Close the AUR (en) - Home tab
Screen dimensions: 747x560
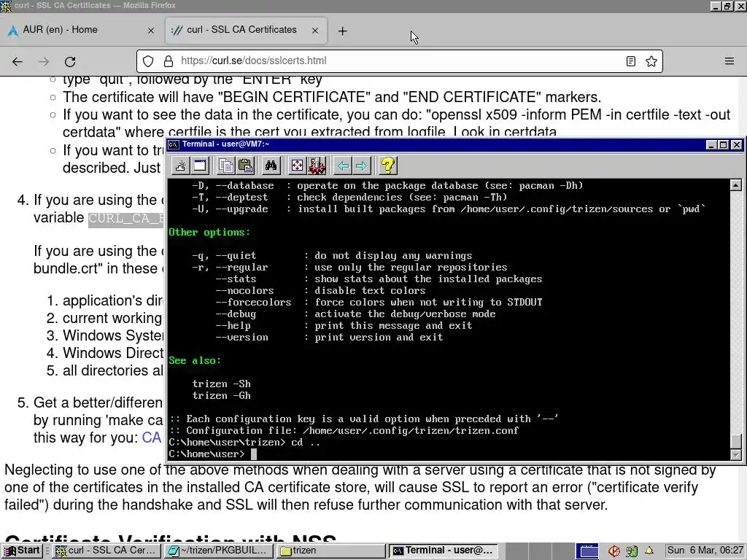151,31
